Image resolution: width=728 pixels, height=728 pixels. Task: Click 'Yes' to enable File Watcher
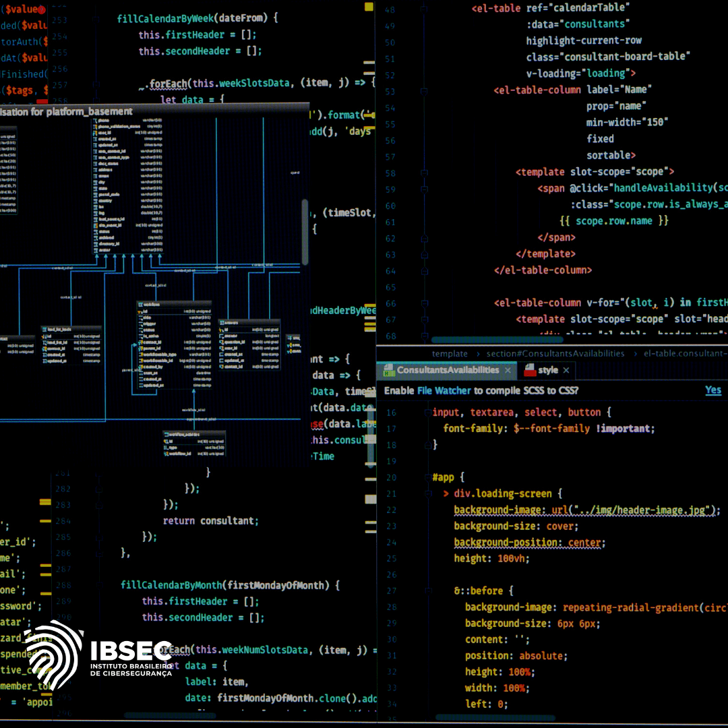tap(713, 390)
